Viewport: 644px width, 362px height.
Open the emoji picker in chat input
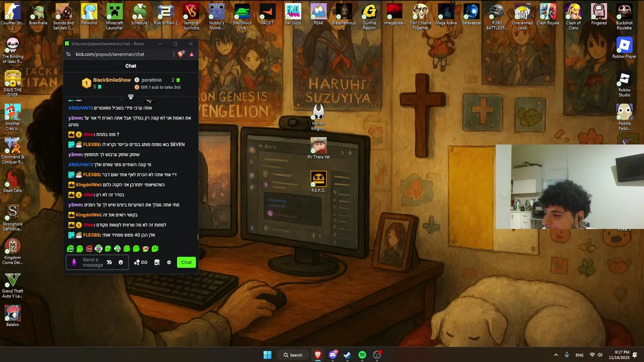121,262
